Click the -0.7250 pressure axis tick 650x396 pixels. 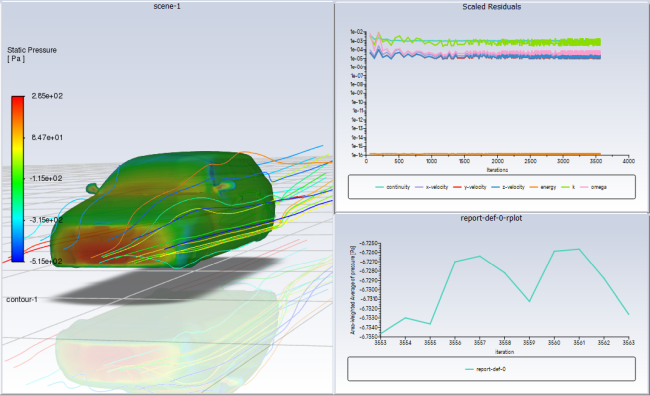tap(369, 243)
